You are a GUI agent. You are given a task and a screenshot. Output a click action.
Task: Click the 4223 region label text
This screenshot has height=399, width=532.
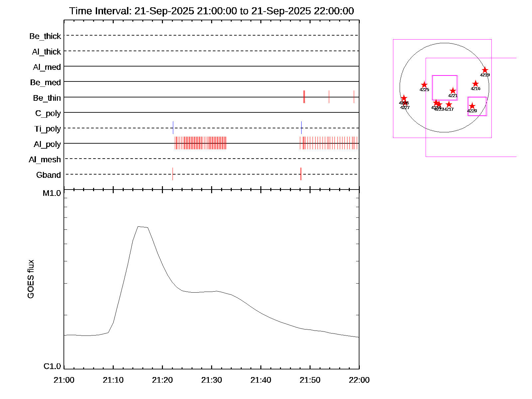[x=439, y=109]
